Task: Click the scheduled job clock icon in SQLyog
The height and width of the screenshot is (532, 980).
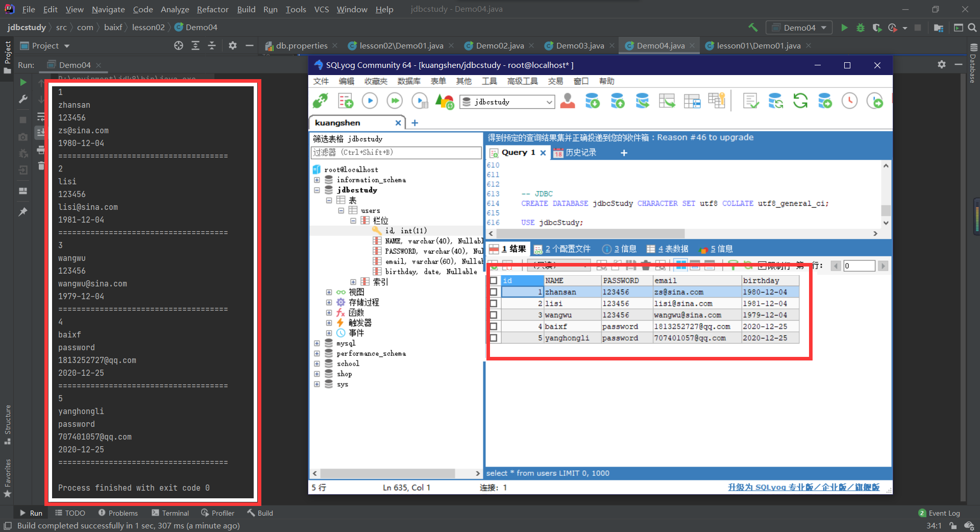Action: [850, 101]
